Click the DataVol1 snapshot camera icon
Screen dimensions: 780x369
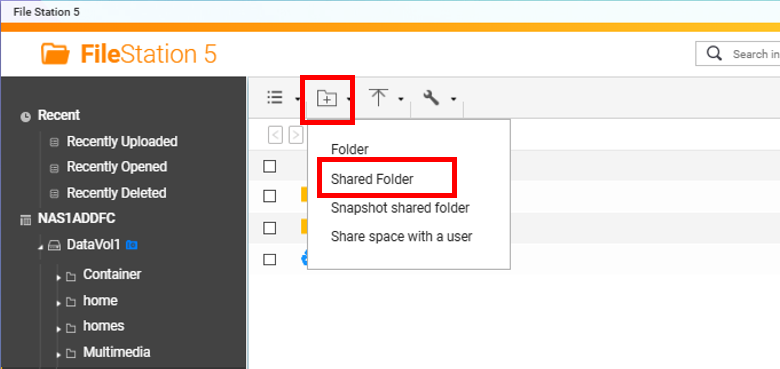coord(131,245)
